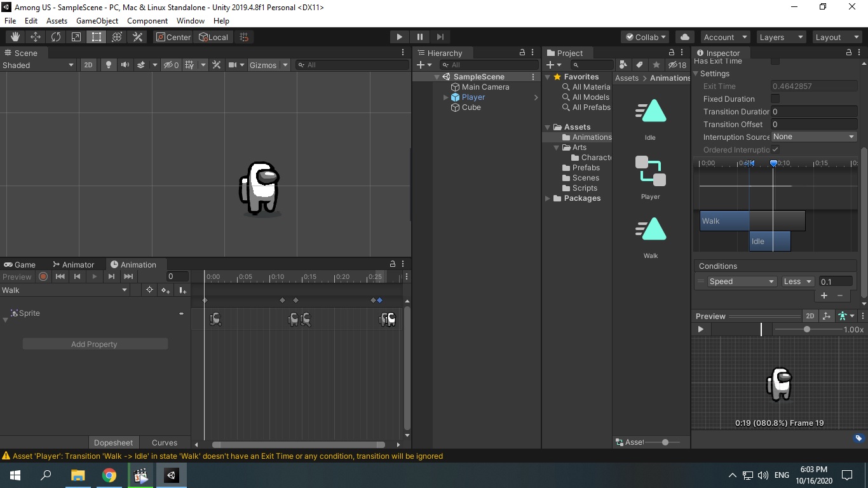Start Play mode

pos(399,37)
